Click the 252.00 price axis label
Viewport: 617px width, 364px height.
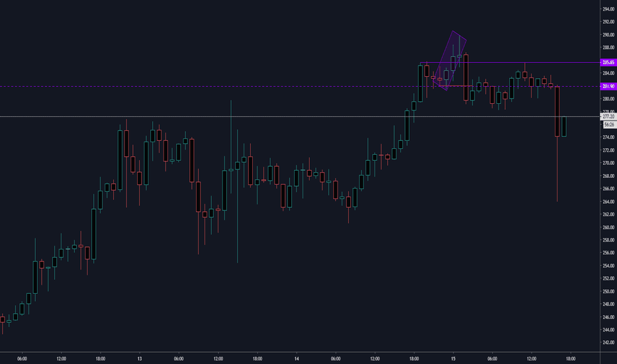point(608,279)
